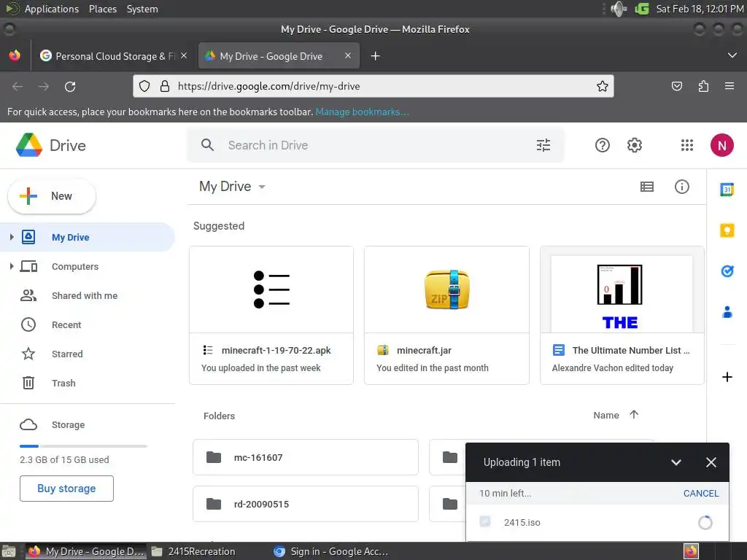
Task: Open the Places menu
Action: (x=102, y=9)
